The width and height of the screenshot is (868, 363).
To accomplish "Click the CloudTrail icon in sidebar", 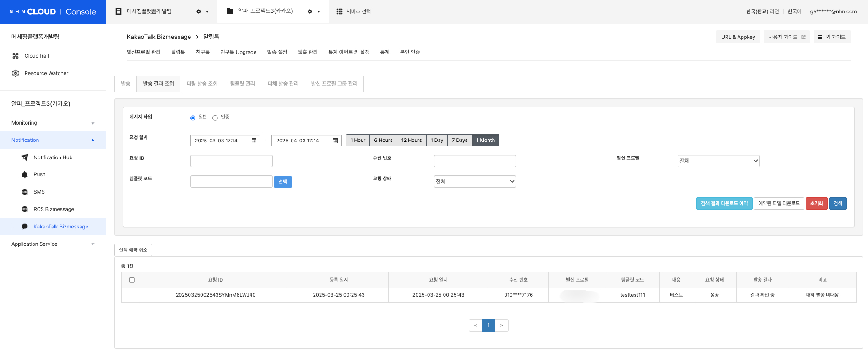I will (x=16, y=56).
